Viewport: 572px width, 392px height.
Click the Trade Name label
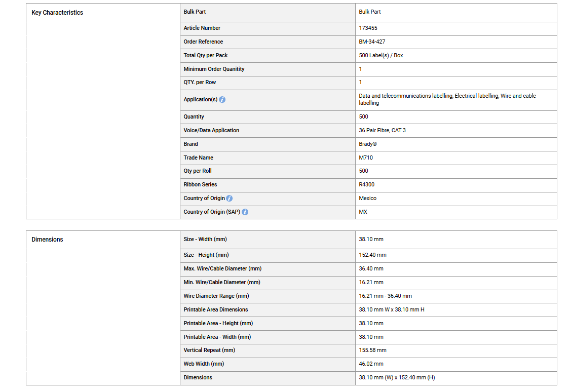199,158
